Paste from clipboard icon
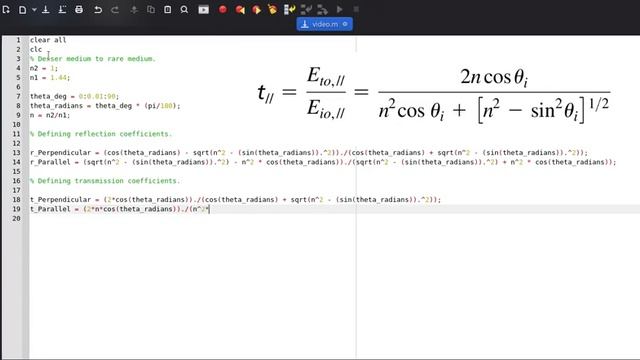 coord(167,9)
